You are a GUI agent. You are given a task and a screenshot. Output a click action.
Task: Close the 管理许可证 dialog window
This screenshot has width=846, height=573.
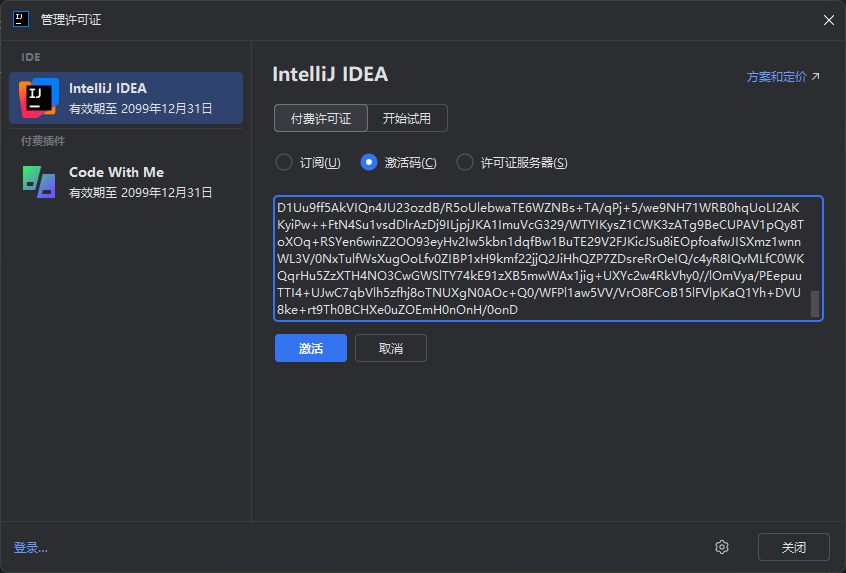(829, 20)
